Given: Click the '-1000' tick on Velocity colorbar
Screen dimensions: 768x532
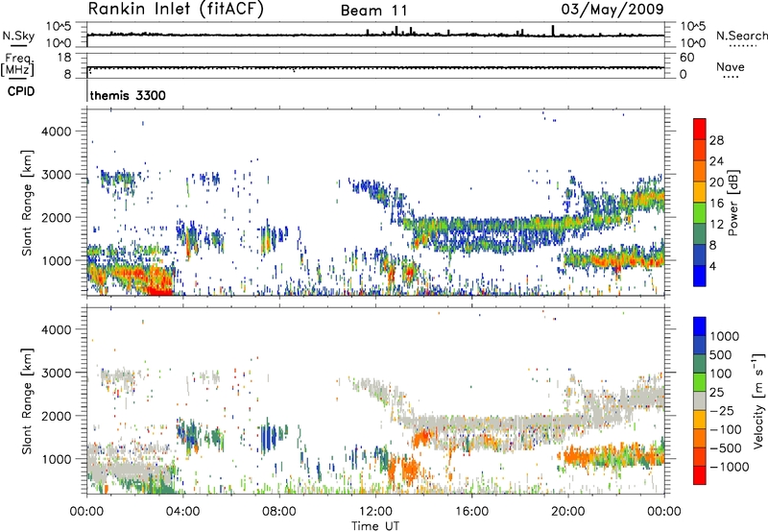Looking at the screenshot, I should (730, 467).
